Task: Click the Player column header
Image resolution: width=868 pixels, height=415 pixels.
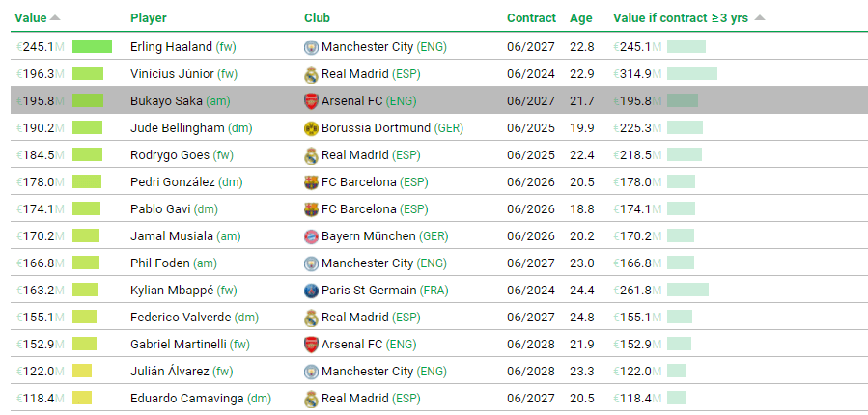Action: pos(151,17)
